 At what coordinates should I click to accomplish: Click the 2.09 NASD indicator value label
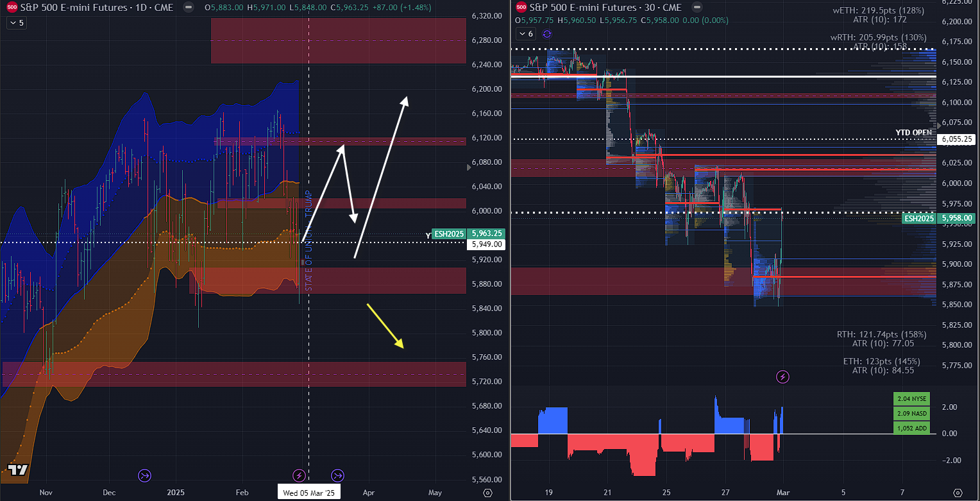911,414
